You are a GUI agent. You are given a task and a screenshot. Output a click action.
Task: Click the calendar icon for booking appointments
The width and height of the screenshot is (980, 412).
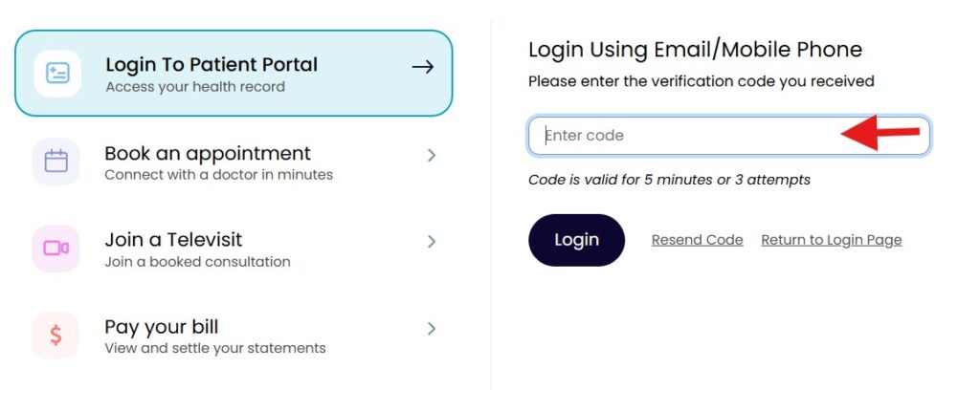[x=56, y=161]
